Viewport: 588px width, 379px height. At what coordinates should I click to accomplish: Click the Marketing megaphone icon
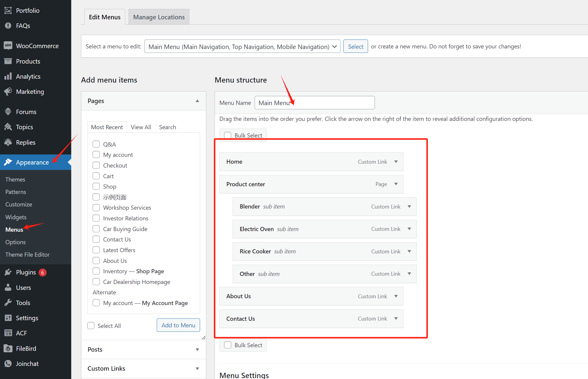[x=8, y=91]
